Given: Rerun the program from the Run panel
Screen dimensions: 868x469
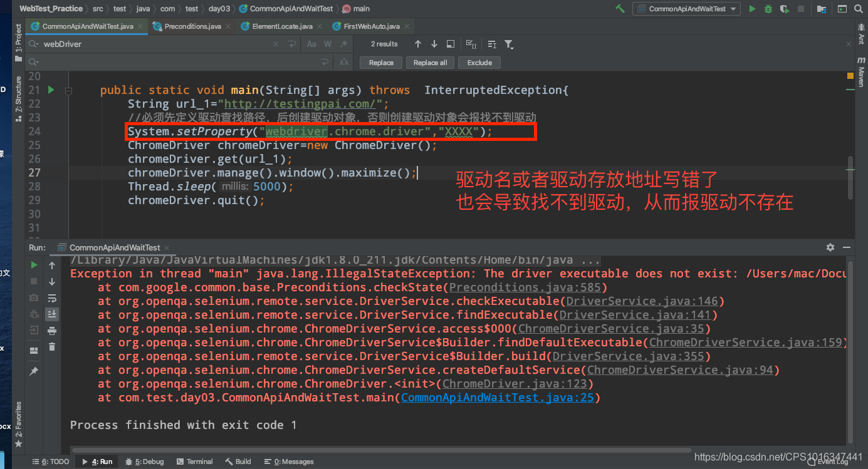Looking at the screenshot, I should (34, 265).
